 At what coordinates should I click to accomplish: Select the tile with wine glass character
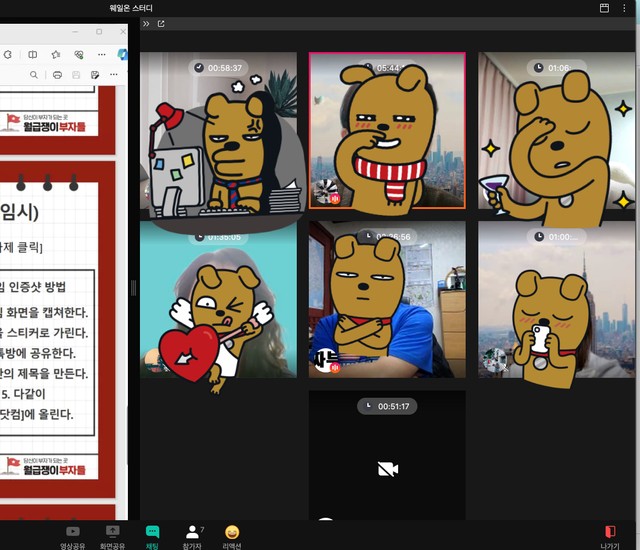click(556, 131)
